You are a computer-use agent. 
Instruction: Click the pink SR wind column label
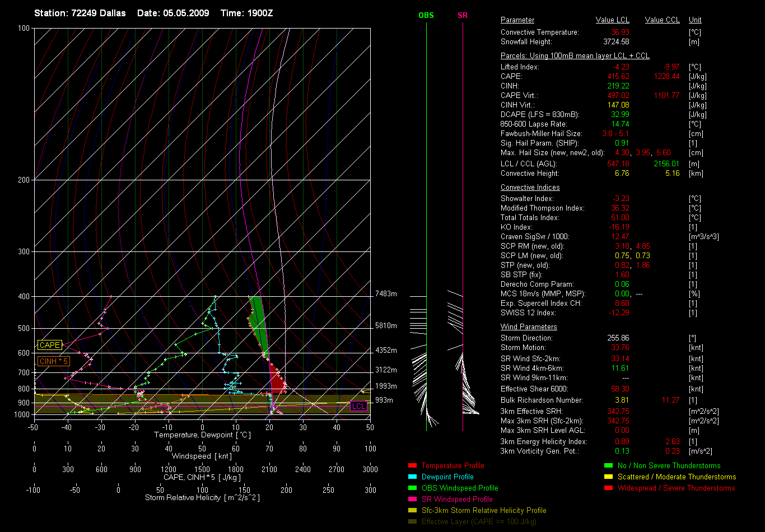pos(463,16)
